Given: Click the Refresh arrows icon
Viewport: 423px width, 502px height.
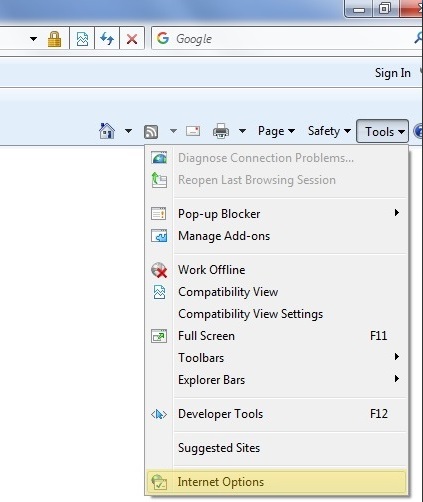Looking at the screenshot, I should pyautogui.click(x=107, y=39).
